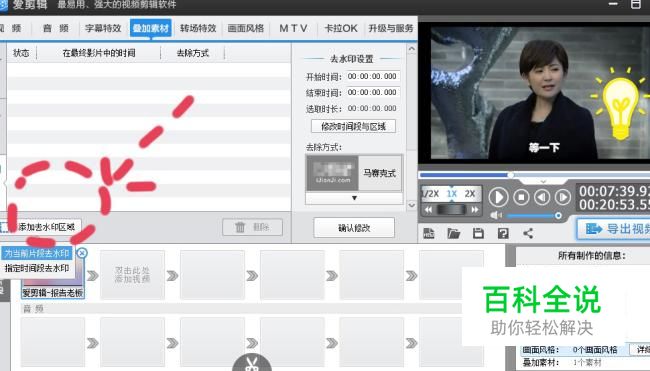
Task: Click the open folder icon
Action: pos(454,233)
